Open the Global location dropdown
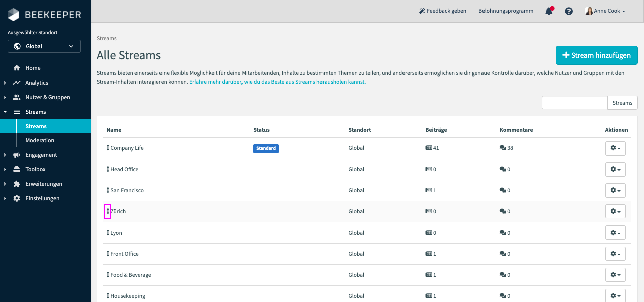 pos(44,46)
